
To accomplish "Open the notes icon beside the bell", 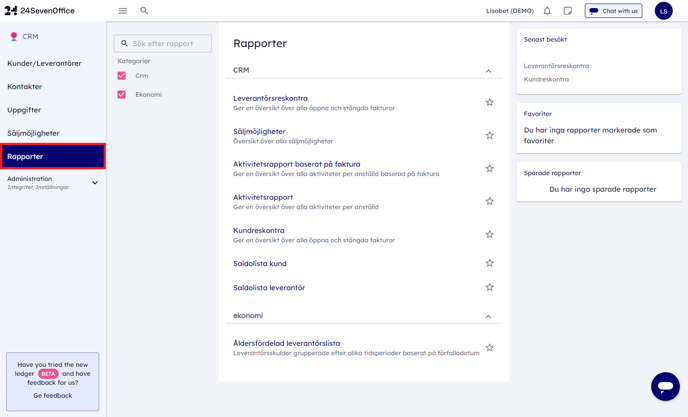I will pyautogui.click(x=568, y=11).
